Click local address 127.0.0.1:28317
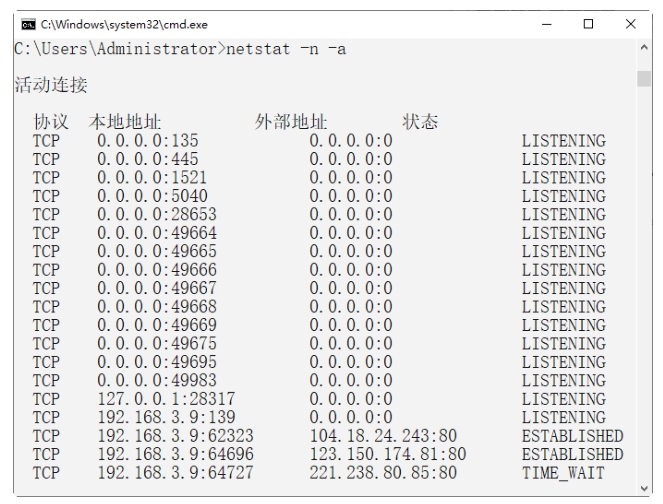This screenshot has height=504, width=663. (x=166, y=399)
